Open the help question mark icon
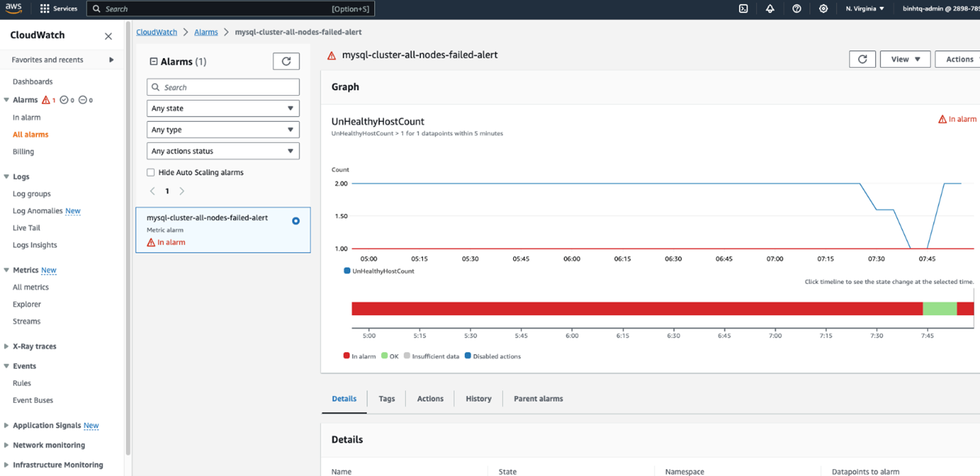The image size is (980, 476). coord(796,9)
